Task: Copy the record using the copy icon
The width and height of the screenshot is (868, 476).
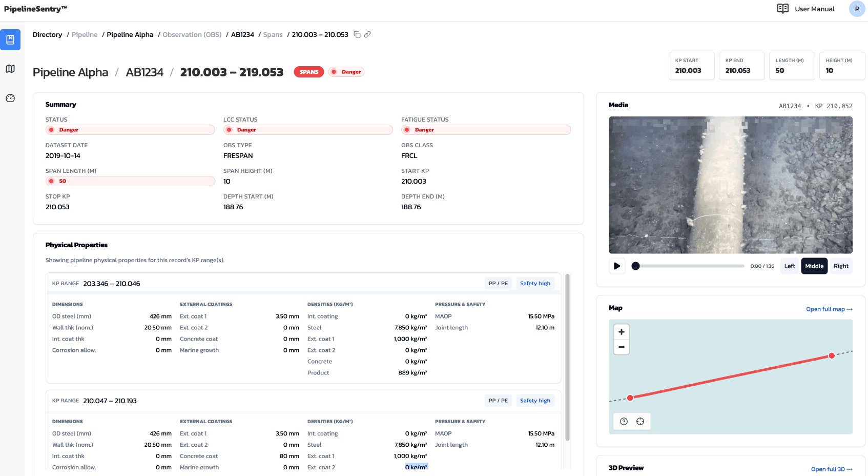Action: click(x=357, y=34)
